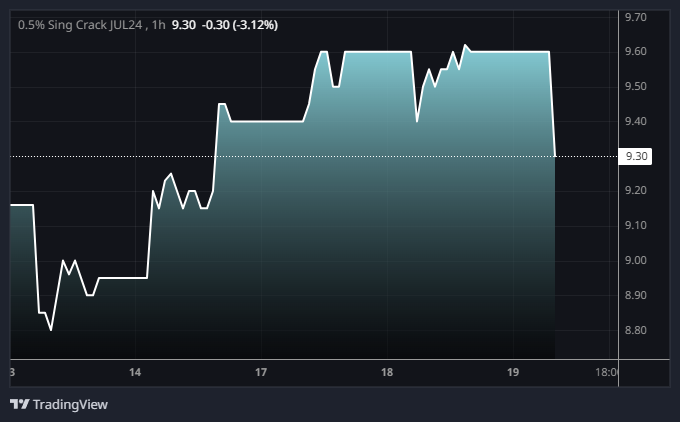Open the TradingView text link
The image size is (680, 422).
(x=70, y=404)
